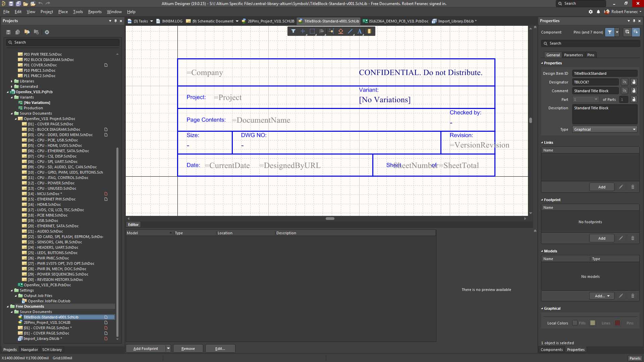This screenshot has width=644, height=362.
Task: Click the Lines color swatch
Action: [617, 323]
